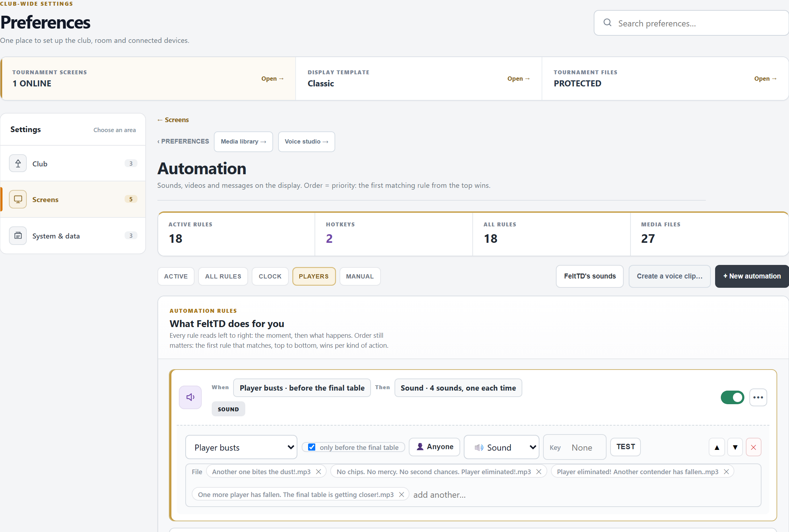
Task: Toggle the Player busts rule switch off
Action: [x=733, y=397]
